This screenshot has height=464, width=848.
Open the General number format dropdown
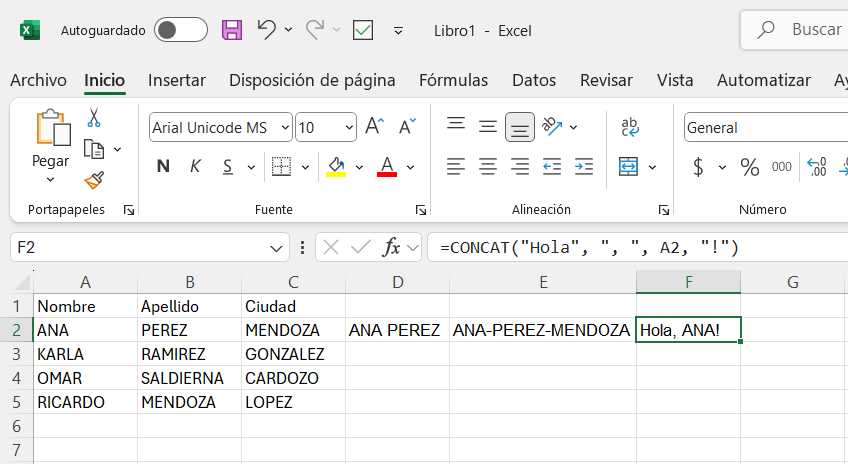tap(766, 128)
